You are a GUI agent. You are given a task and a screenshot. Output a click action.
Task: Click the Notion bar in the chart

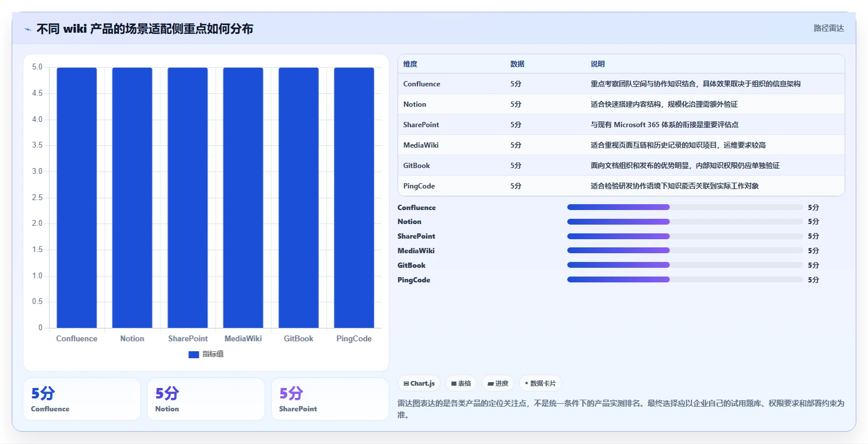[132, 197]
